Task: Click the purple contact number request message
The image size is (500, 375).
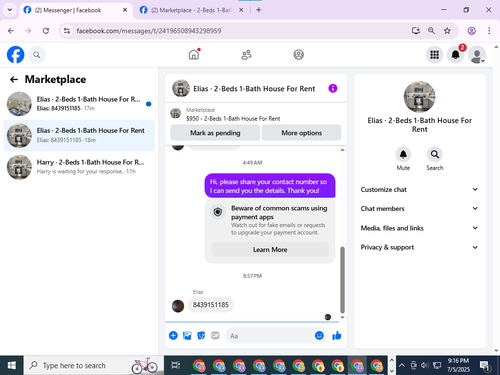Action: [x=270, y=186]
